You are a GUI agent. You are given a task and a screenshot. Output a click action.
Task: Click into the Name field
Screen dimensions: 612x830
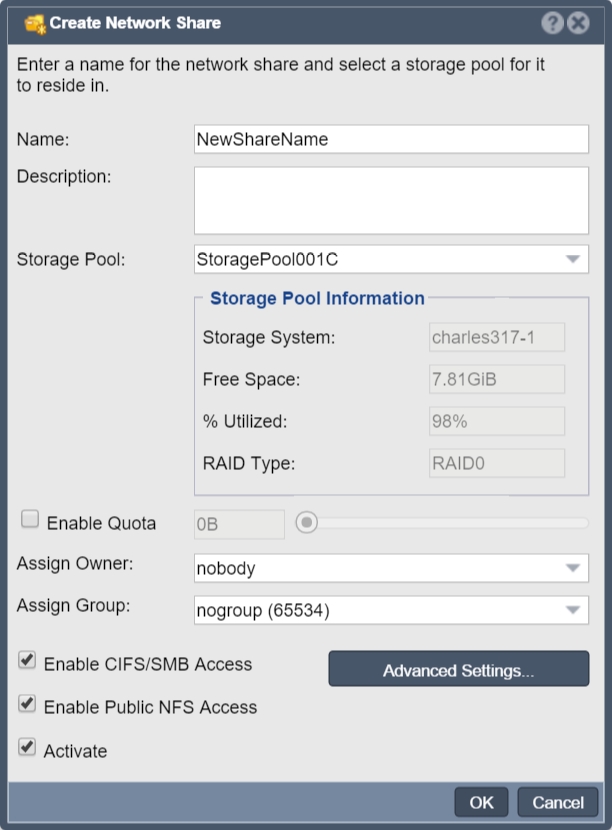[391, 139]
